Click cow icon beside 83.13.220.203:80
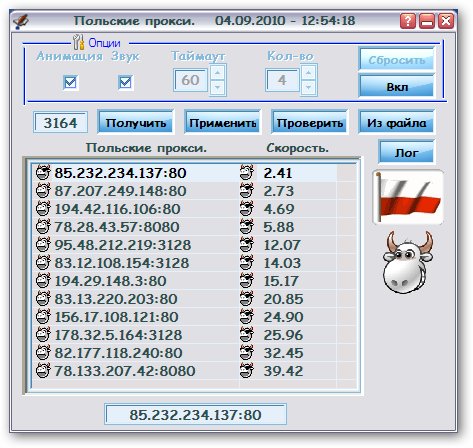 coord(43,299)
